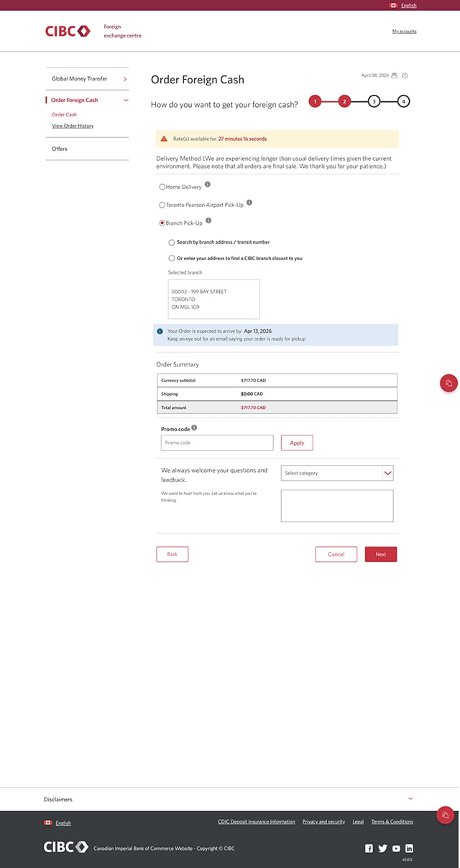Image resolution: width=460 pixels, height=868 pixels.
Task: Click the Shipping $0.00 CAD value
Action: click(252, 394)
